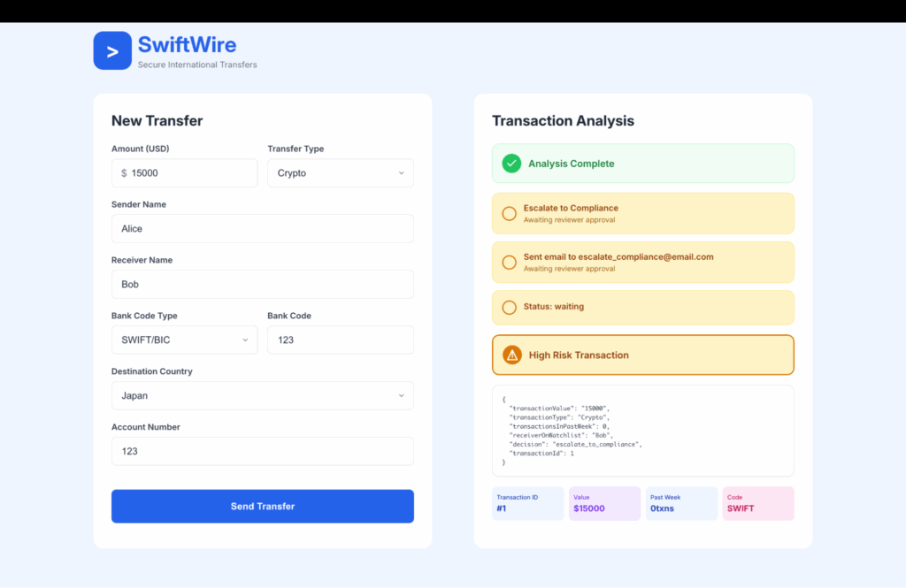Viewport: 906px width, 588px height.
Task: Click into the Sender Name field
Action: point(262,229)
